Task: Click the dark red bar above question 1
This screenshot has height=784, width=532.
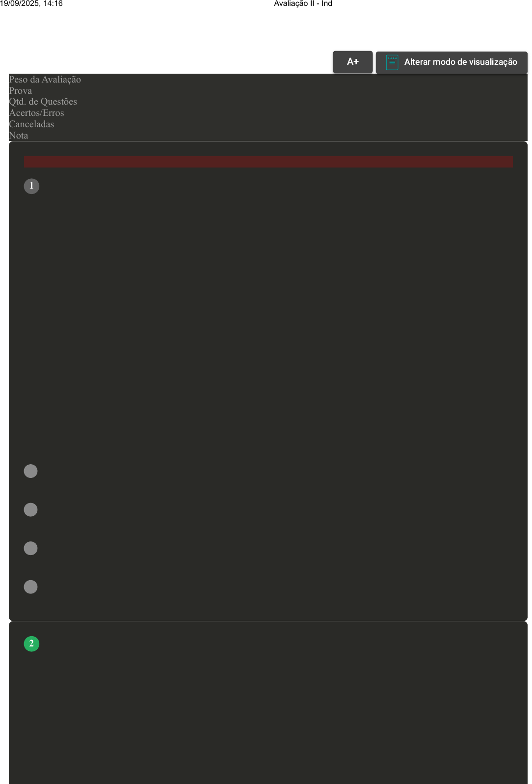Action: click(x=268, y=162)
